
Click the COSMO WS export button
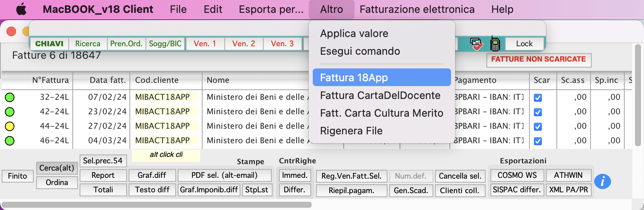pos(517,175)
